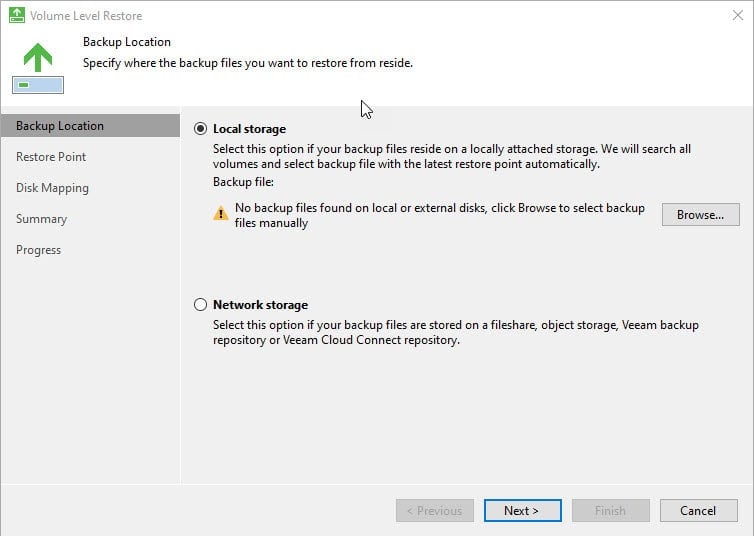754x536 pixels.
Task: Click the Veeam title bar app icon
Action: click(17, 15)
